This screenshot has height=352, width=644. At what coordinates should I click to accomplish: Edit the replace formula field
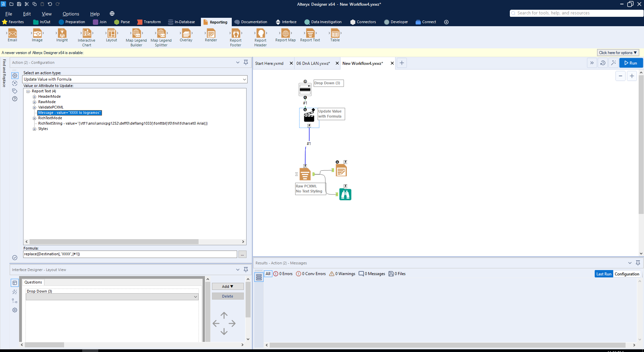point(130,254)
